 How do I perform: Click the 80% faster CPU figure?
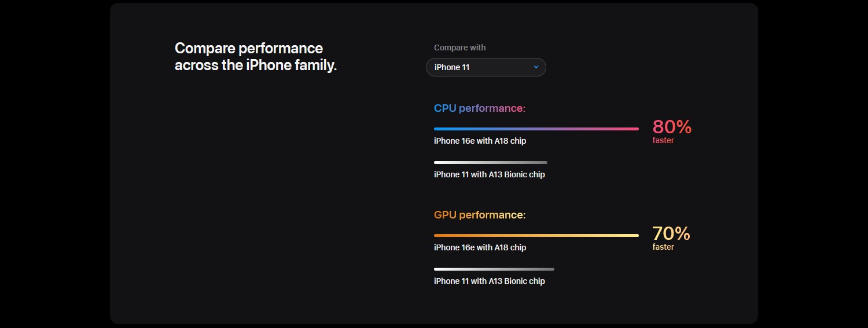coord(672,127)
